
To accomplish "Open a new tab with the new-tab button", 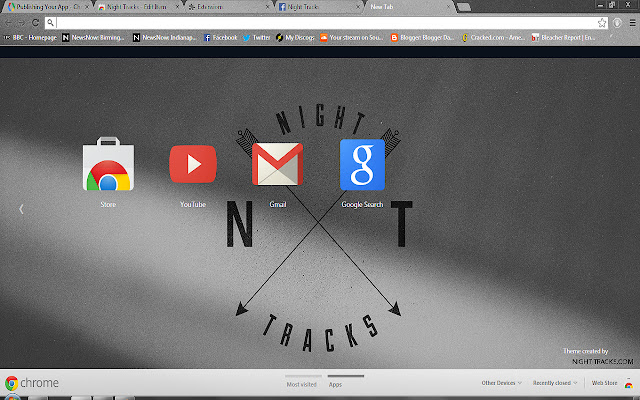I will tap(464, 7).
